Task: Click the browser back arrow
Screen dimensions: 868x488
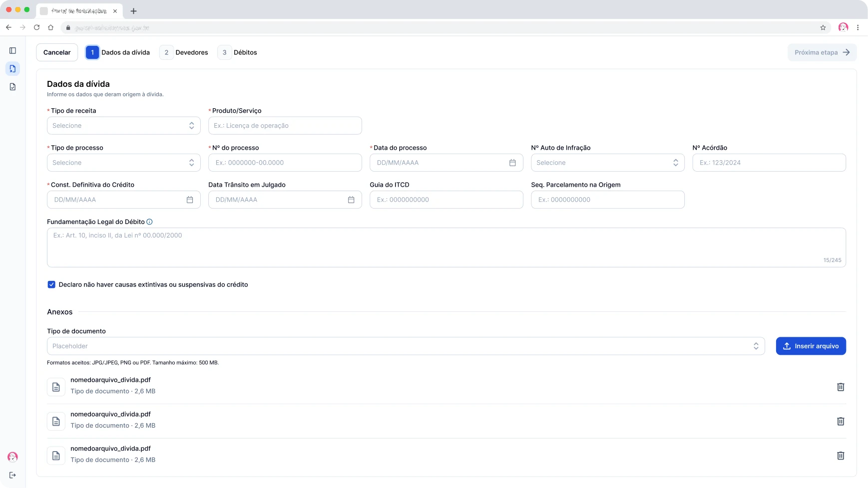Action: [x=8, y=27]
